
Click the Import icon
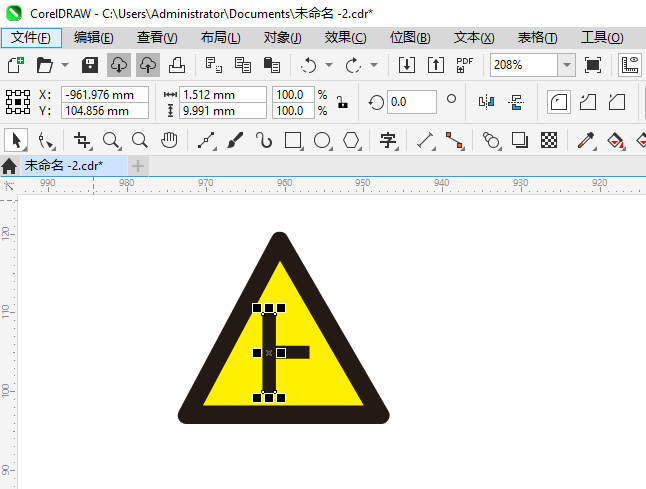coord(407,65)
